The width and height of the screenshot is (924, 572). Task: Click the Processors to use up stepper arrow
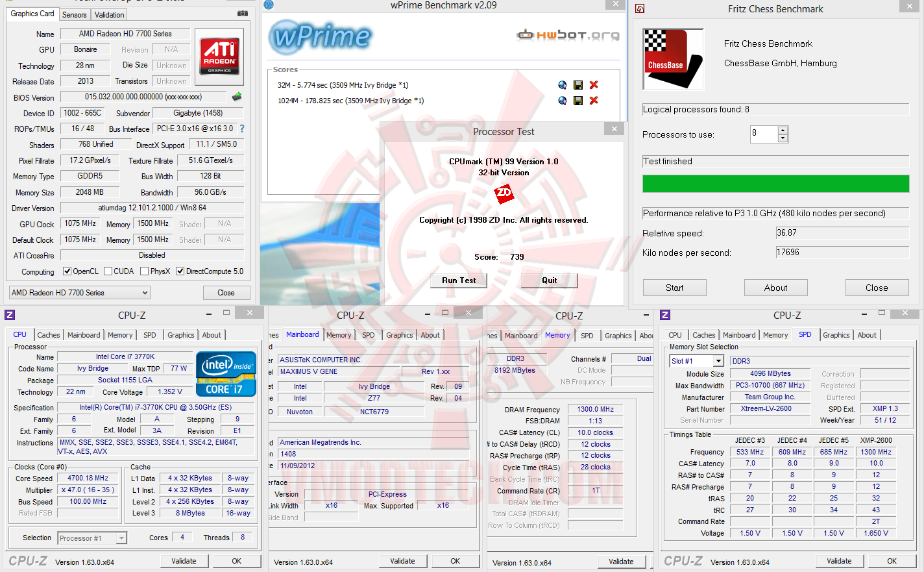[x=784, y=131]
